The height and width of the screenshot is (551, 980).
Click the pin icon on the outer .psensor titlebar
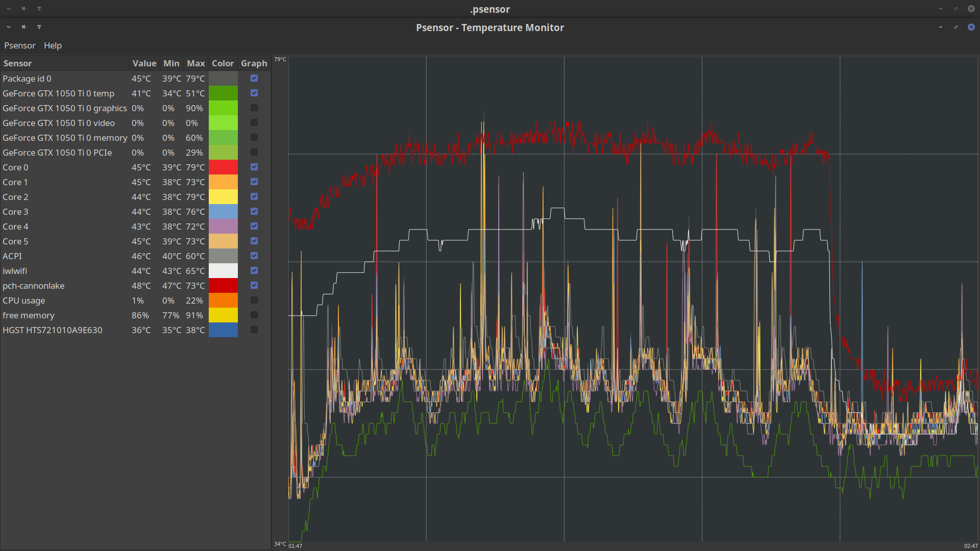(x=23, y=9)
